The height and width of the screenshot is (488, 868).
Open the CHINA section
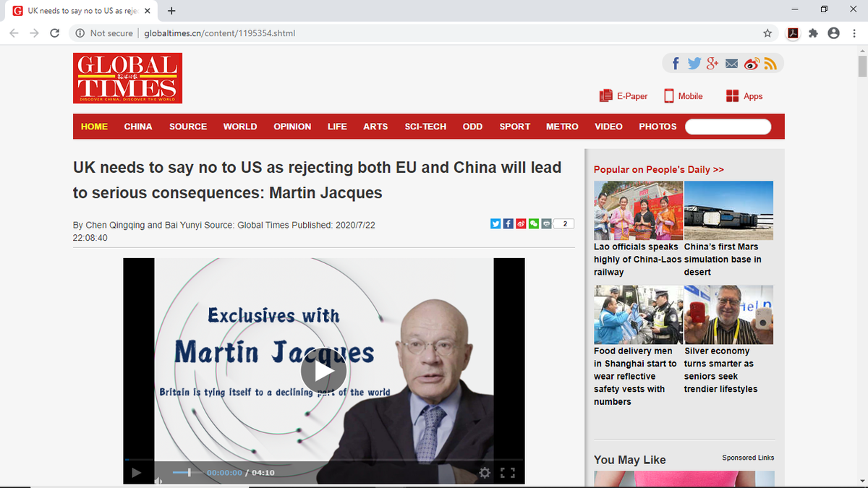138,127
